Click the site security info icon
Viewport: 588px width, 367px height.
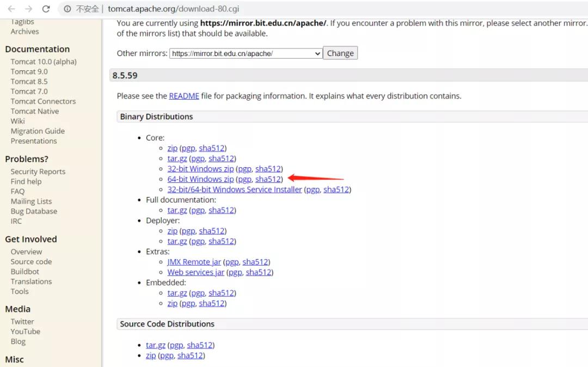coord(67,9)
